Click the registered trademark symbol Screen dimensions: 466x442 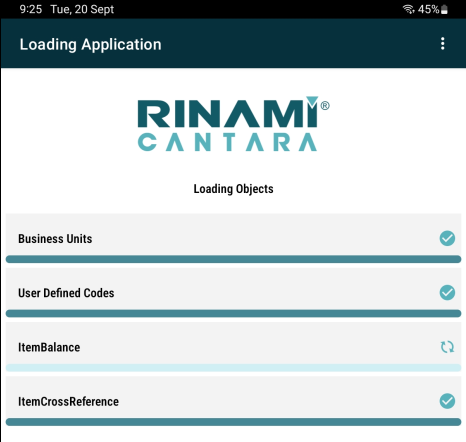tap(325, 106)
